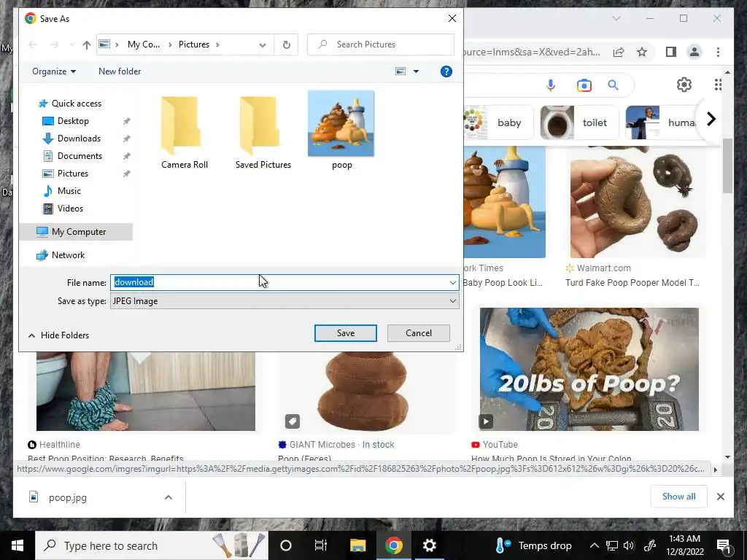Select the Camera Roll folder
This screenshot has width=747, height=560.
185,132
